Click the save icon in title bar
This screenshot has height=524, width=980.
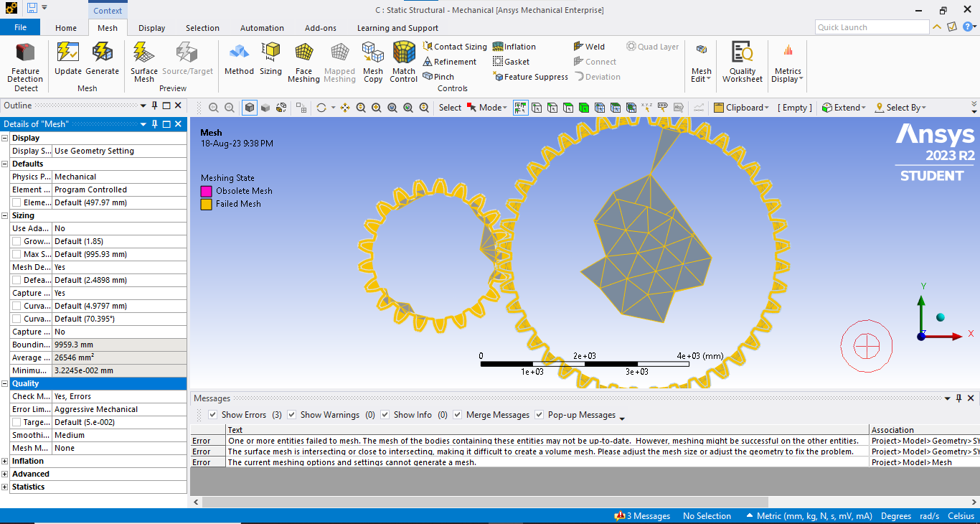(x=32, y=9)
